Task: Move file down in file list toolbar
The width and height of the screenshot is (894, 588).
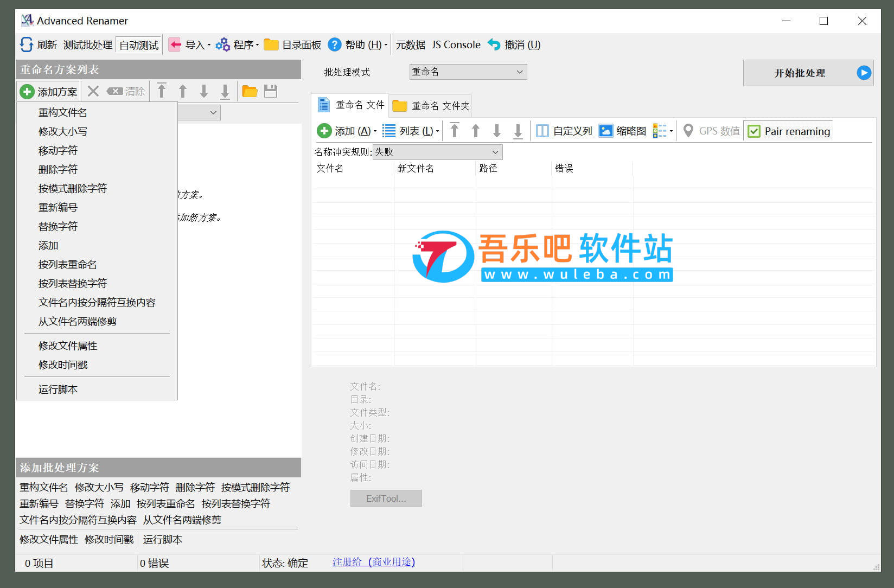Action: tap(497, 131)
